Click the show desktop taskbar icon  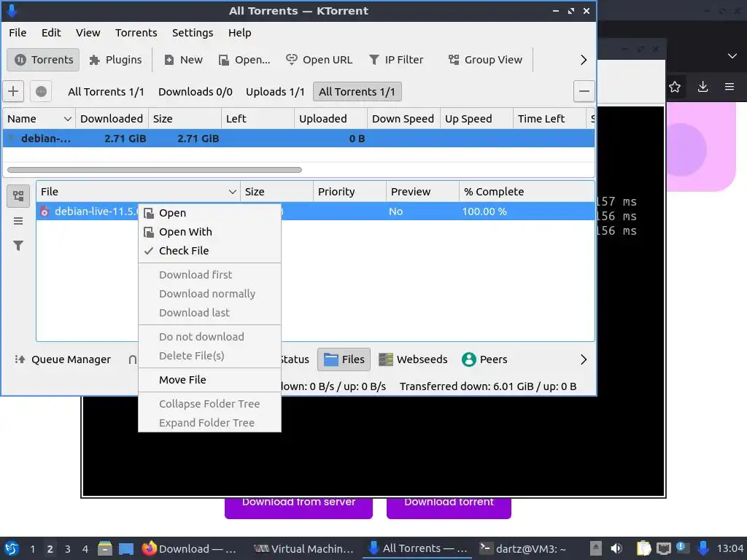click(126, 548)
